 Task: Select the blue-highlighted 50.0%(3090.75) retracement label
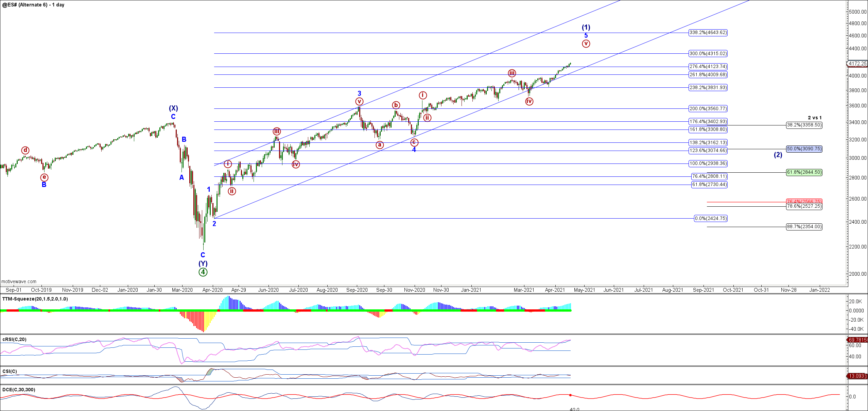click(804, 149)
